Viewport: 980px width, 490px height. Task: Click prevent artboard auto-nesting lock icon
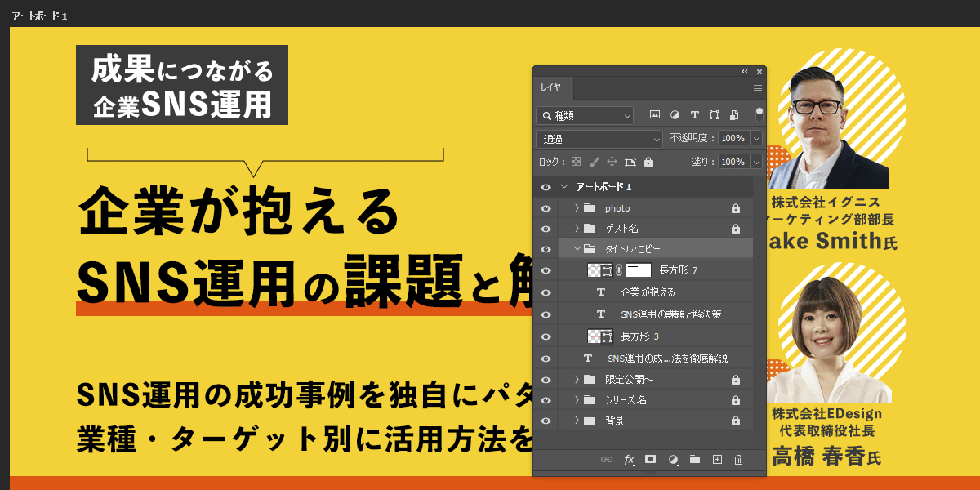point(630,162)
